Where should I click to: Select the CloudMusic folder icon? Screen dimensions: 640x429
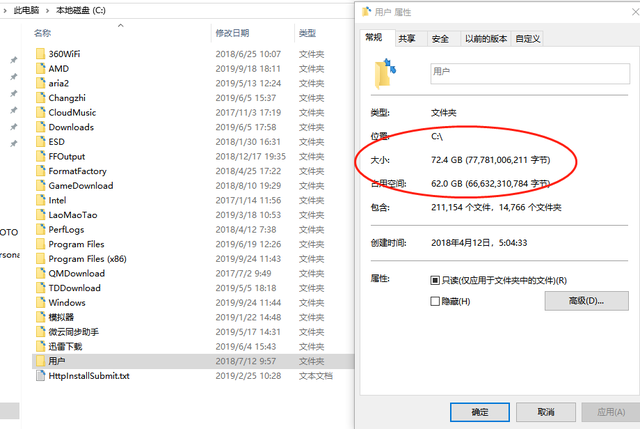click(x=40, y=112)
